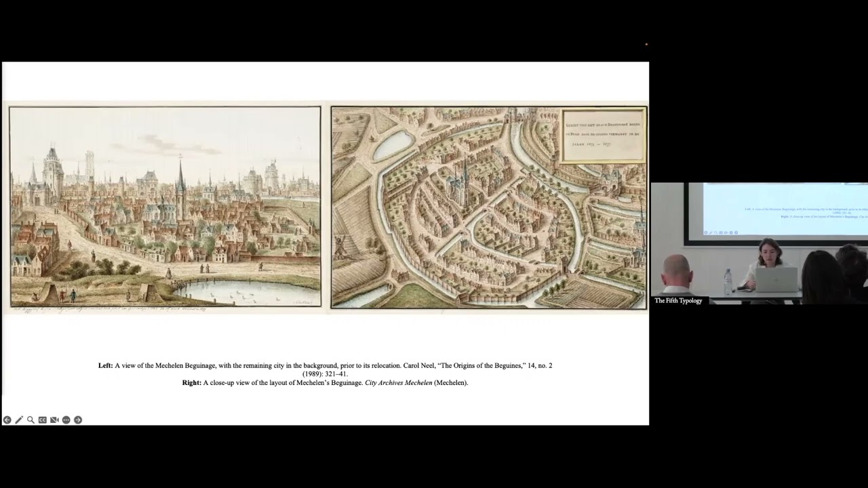
Task: Click the 'The Fifth Typology' video label
Action: point(679,300)
